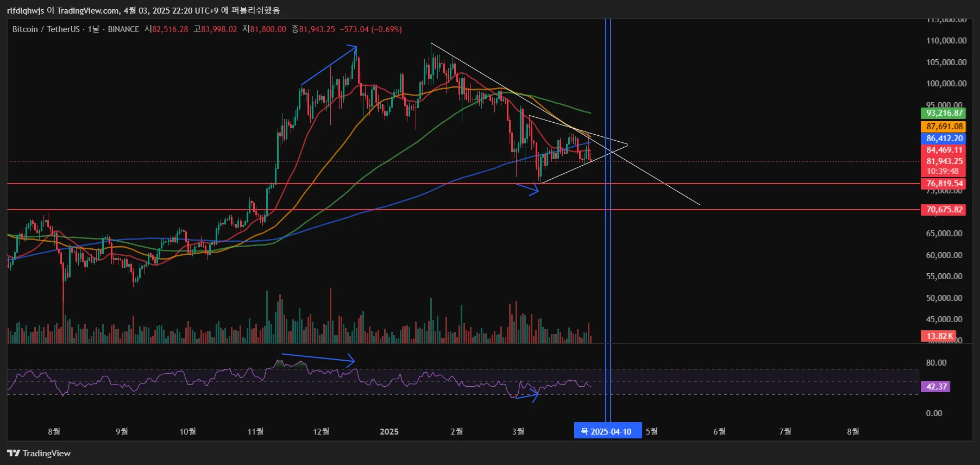Select the triangle pattern apex on chart
The image size is (980, 465).
627,144
